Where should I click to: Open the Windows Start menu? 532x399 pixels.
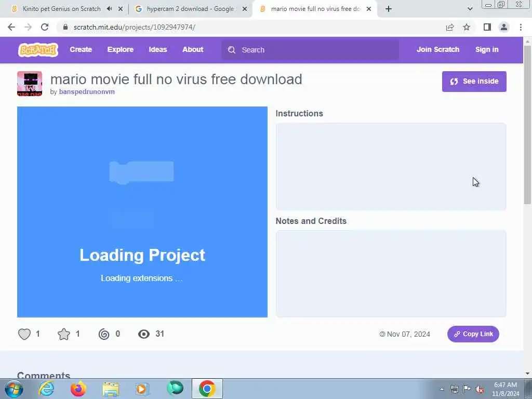[x=14, y=389]
